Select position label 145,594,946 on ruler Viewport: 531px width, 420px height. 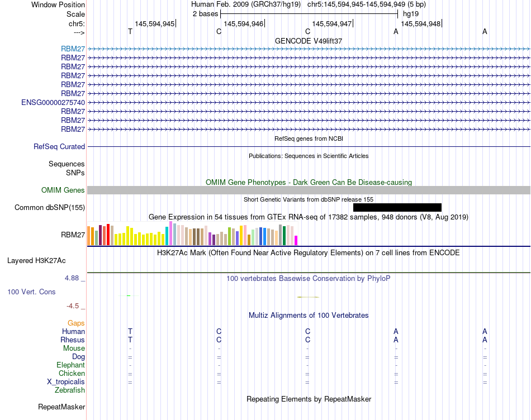[x=244, y=23]
